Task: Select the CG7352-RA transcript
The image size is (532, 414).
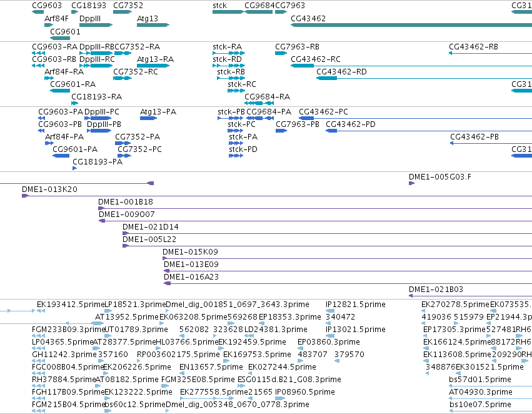Action: [123, 53]
